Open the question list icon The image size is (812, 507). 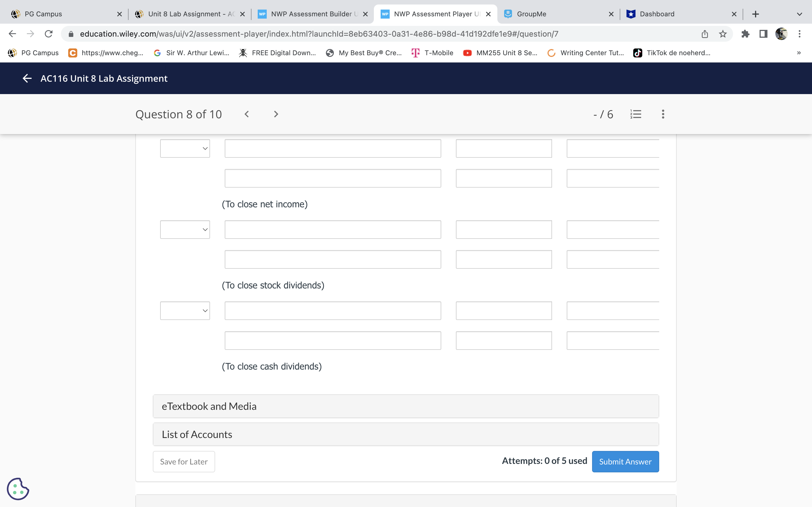tap(636, 114)
